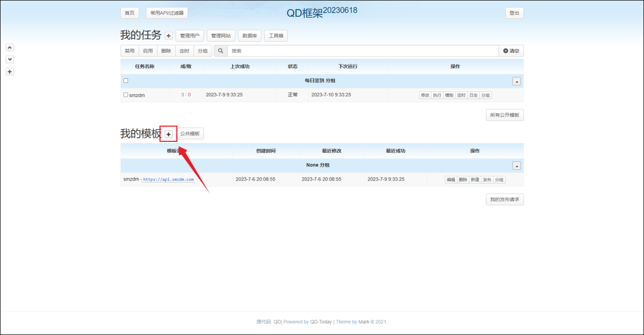Collapse the None 分组 template group
The image size is (644, 335).
click(x=516, y=166)
